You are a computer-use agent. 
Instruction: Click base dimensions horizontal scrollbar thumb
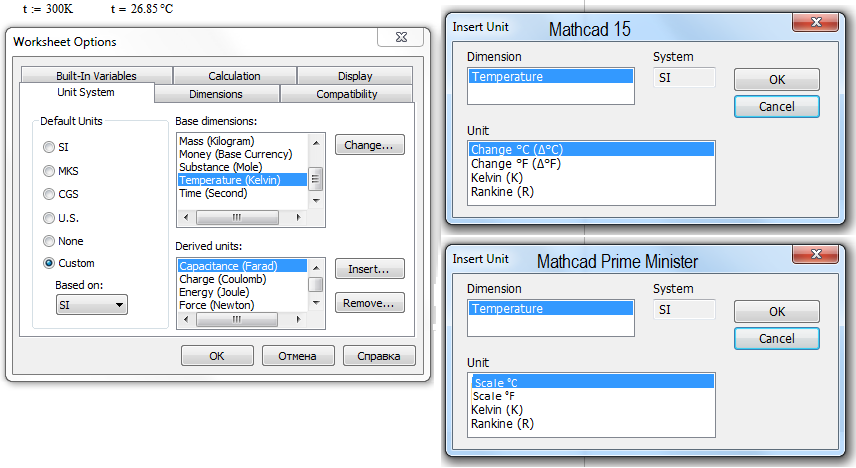(x=237, y=217)
